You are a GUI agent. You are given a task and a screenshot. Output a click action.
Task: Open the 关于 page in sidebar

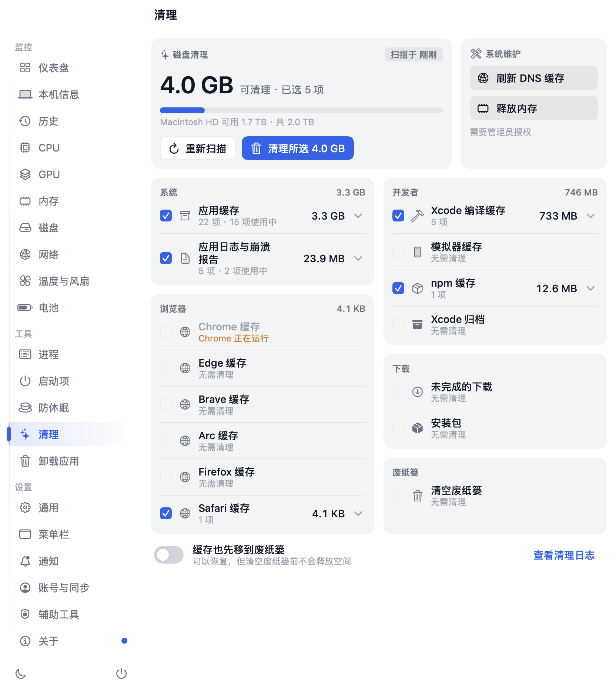pyautogui.click(x=69, y=641)
